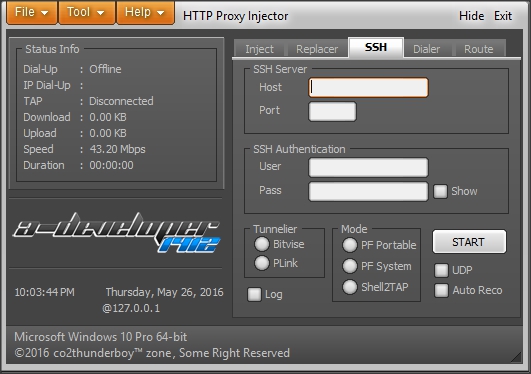
Task: Click the Dial-Up status Offline
Action: click(105, 69)
